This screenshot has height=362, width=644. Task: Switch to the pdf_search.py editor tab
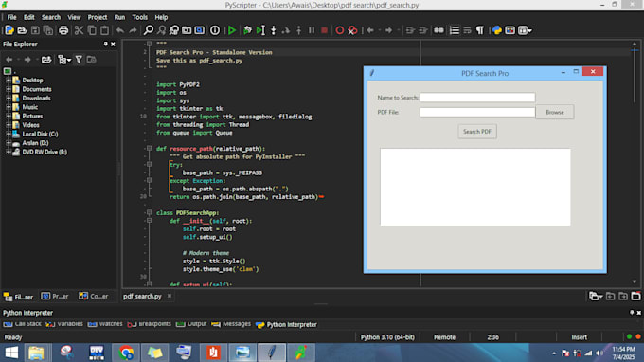142,297
